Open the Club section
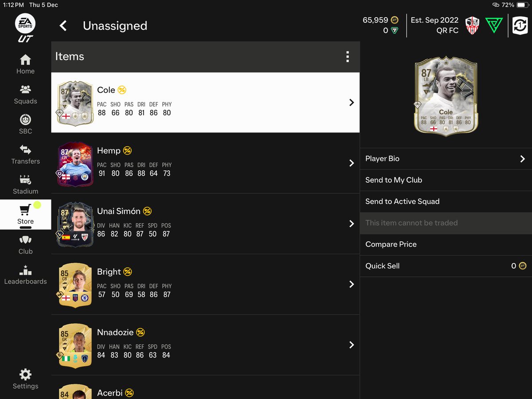This screenshot has height=399, width=532. (x=25, y=245)
